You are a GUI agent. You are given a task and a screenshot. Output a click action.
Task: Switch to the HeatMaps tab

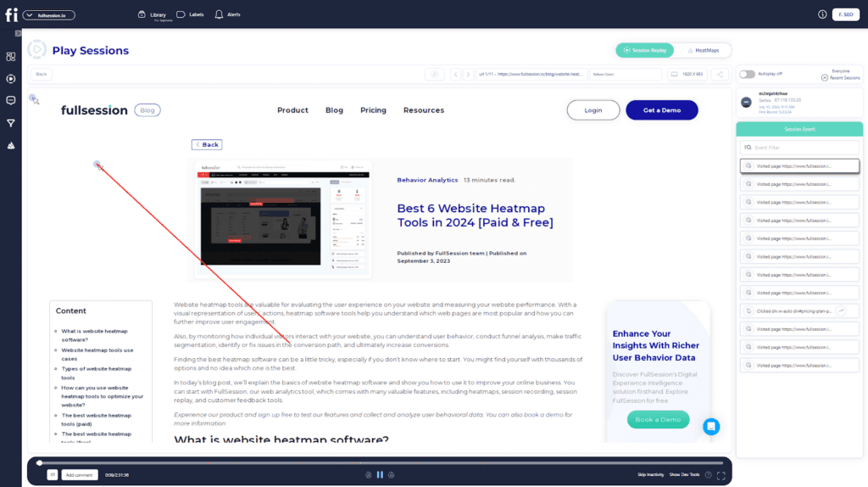[703, 50]
